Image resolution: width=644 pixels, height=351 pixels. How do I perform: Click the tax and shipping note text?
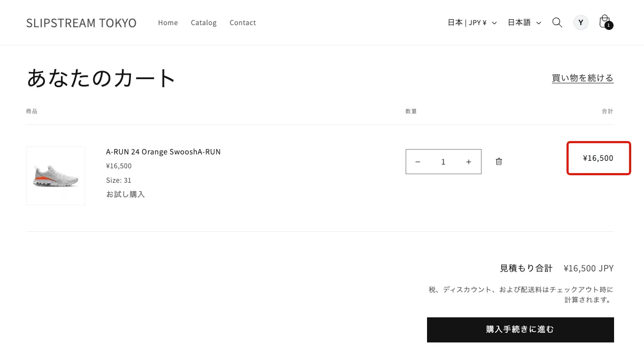tap(521, 294)
